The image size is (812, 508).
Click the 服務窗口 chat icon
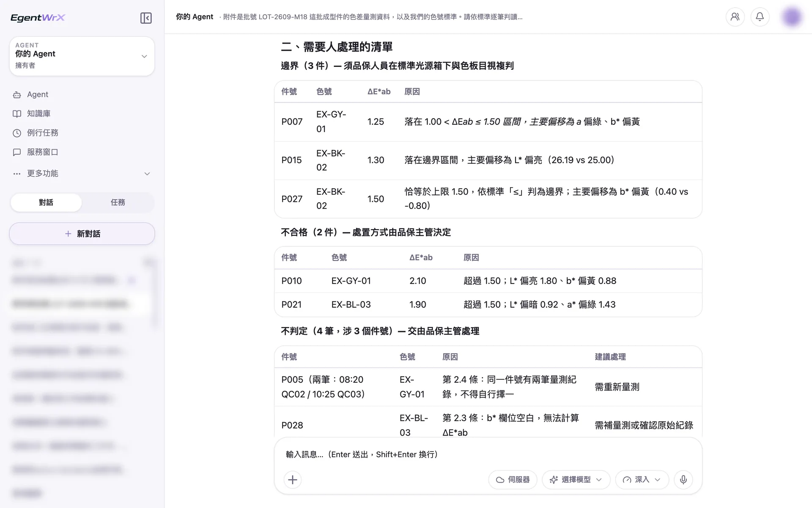click(17, 152)
